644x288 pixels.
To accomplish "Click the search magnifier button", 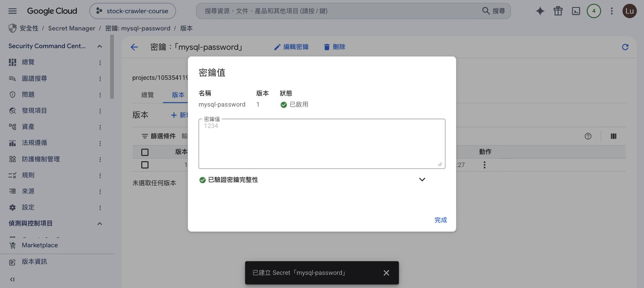I will pos(493,11).
